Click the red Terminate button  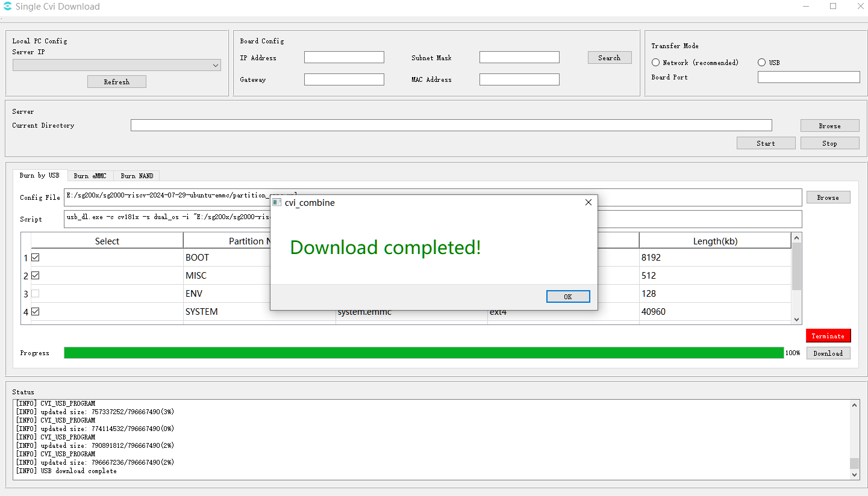tap(828, 336)
